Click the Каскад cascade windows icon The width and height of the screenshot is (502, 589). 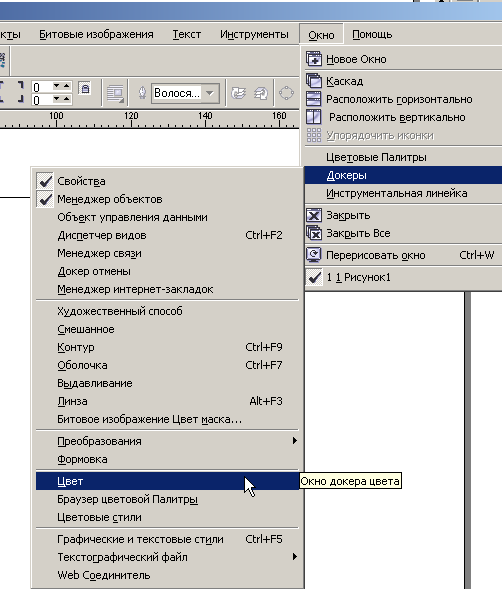(x=314, y=81)
